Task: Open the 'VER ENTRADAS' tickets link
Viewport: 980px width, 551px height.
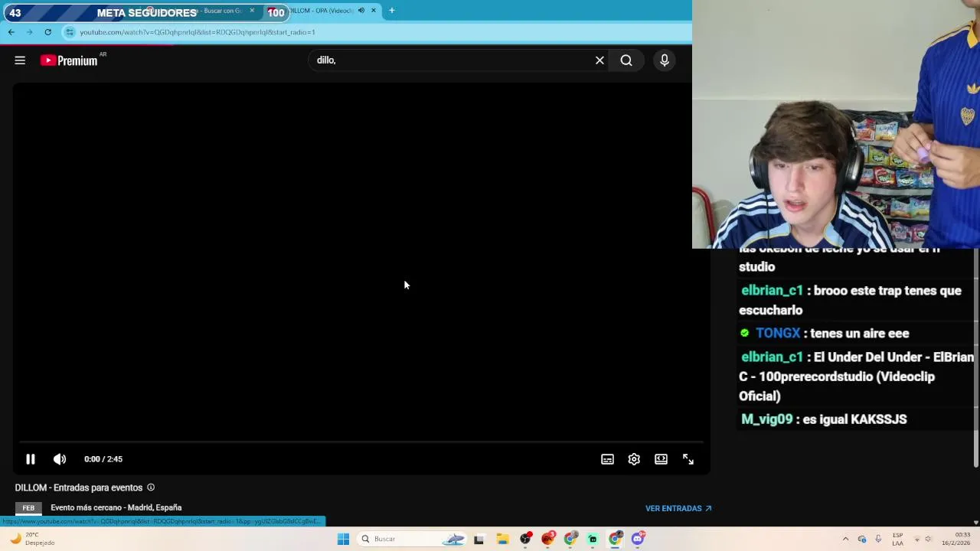Action: coord(678,508)
